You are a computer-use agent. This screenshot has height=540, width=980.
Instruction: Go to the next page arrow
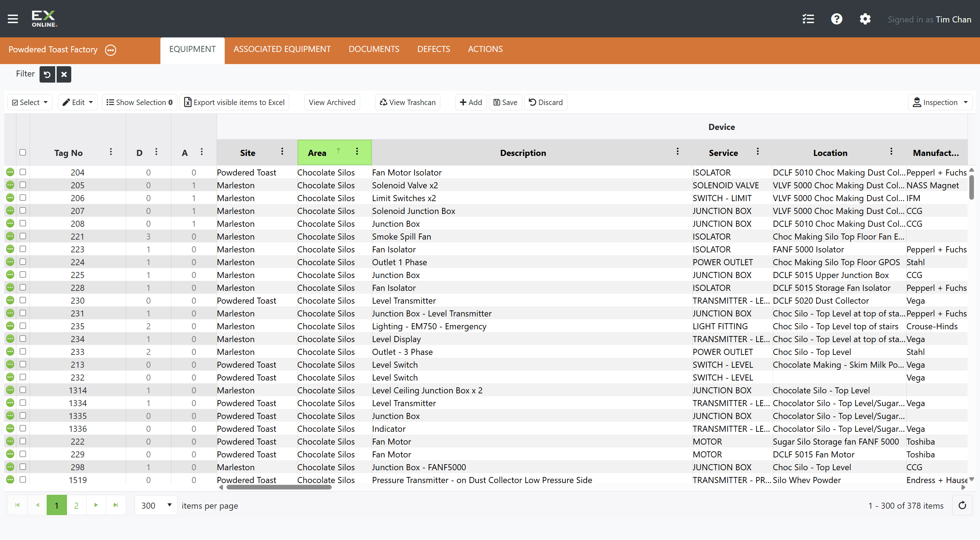click(96, 505)
